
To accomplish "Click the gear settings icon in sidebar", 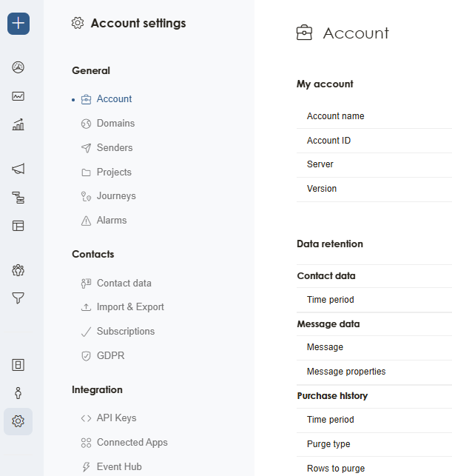I will click(18, 421).
